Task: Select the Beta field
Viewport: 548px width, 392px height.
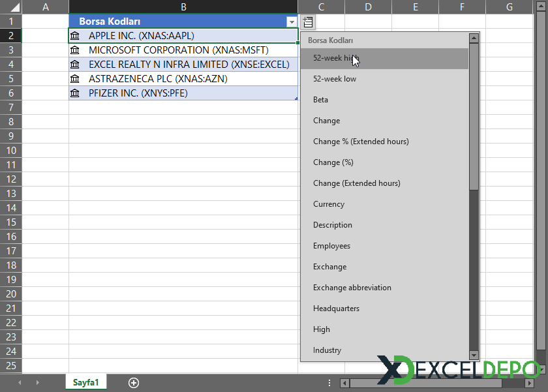Action: 384,100
